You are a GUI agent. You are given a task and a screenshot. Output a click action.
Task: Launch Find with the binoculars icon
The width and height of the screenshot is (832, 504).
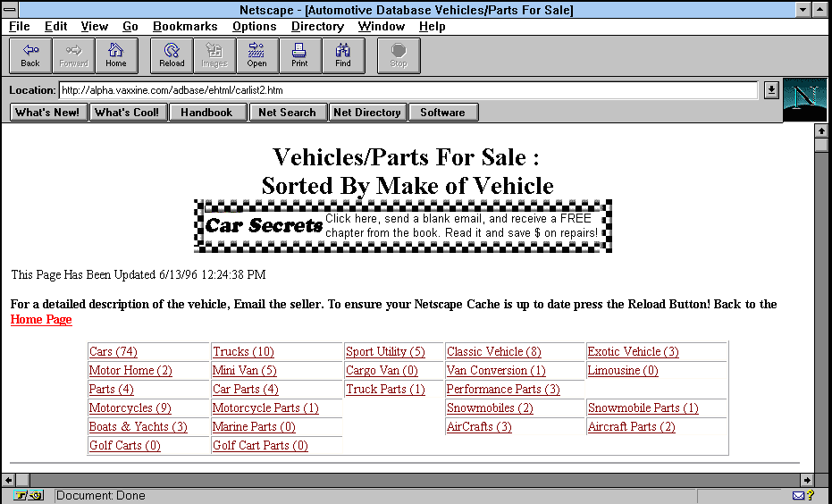point(343,55)
